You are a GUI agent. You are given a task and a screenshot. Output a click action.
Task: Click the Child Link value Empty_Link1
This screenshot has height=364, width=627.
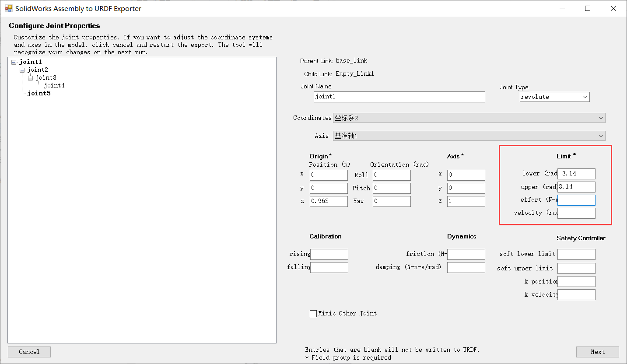coord(355,74)
